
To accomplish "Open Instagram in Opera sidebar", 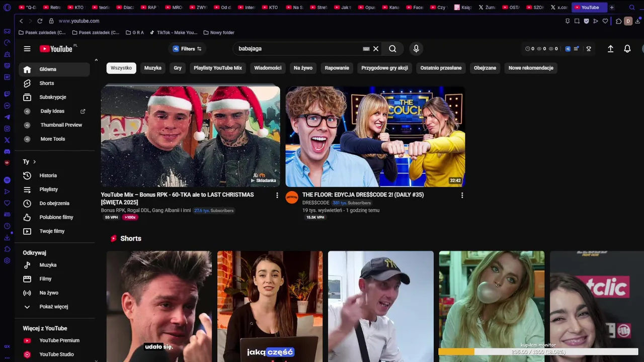I will coord(7,129).
